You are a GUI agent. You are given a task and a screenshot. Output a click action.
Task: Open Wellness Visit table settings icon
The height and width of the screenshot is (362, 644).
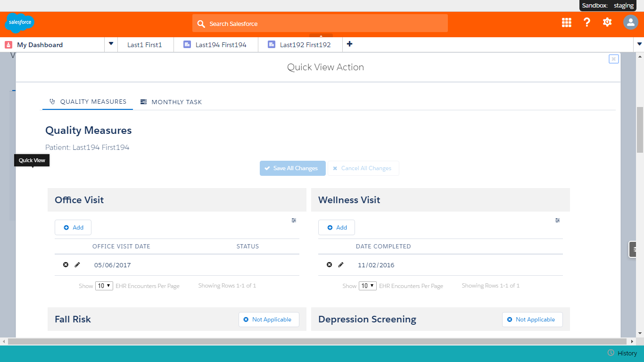557,220
